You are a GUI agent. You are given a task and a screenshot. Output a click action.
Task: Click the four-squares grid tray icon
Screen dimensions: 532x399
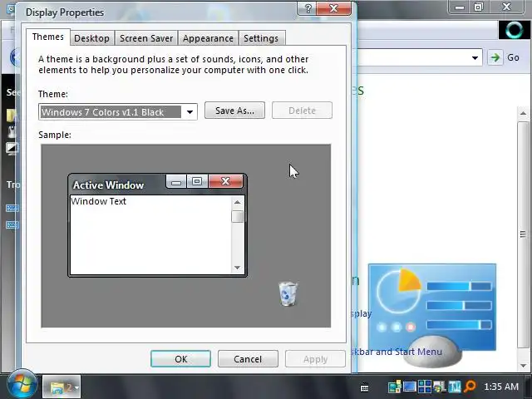pyautogui.click(x=425, y=387)
